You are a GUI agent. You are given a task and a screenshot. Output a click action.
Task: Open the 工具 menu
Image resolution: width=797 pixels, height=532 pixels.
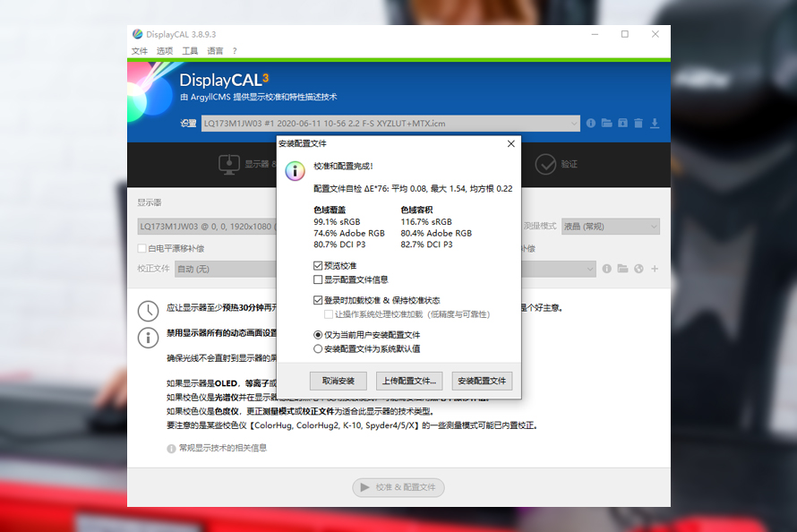[x=190, y=51]
